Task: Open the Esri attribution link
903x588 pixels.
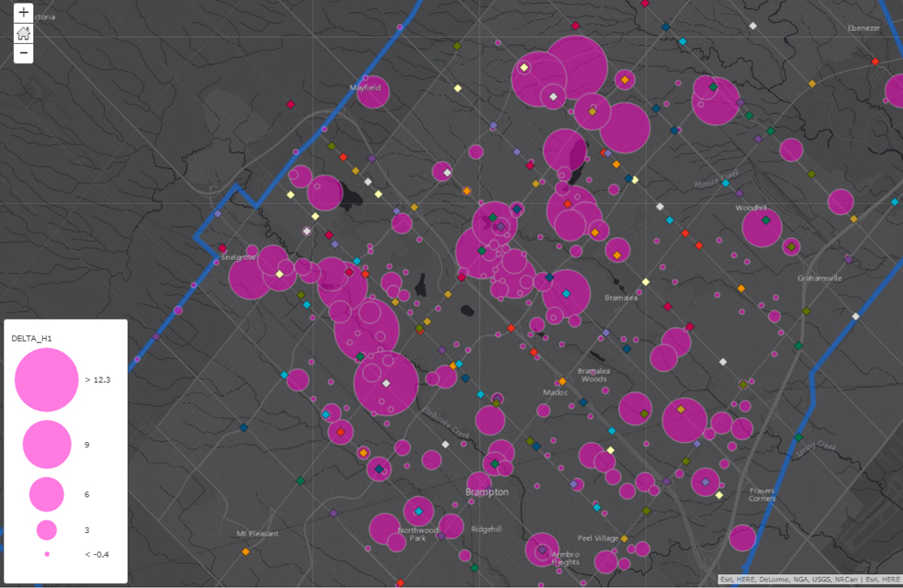Action: (x=725, y=579)
